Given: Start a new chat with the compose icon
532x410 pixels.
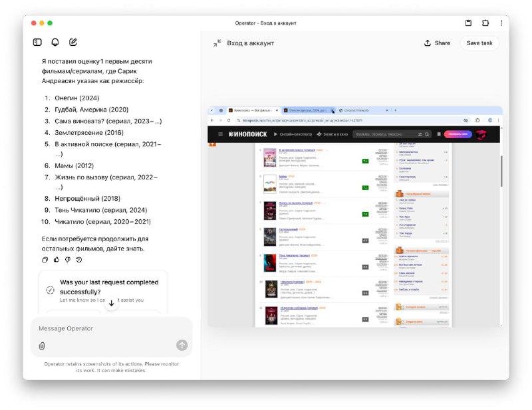Looking at the screenshot, I should pyautogui.click(x=73, y=42).
